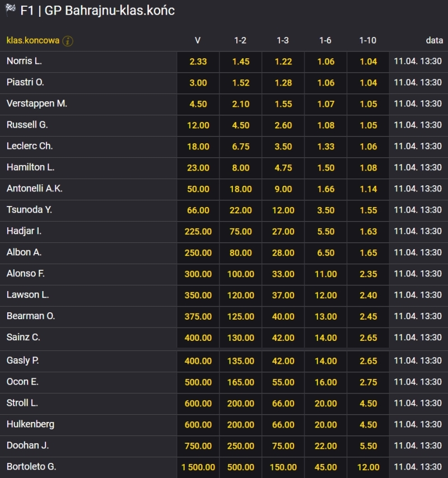Image resolution: width=448 pixels, height=478 pixels.
Task: Click the checkered flag icon in the title
Action: (10, 11)
